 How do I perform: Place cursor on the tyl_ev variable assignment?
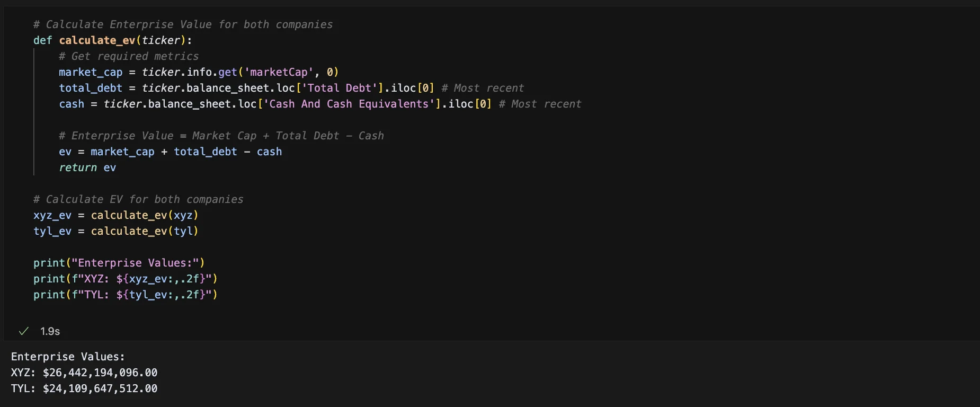click(52, 231)
